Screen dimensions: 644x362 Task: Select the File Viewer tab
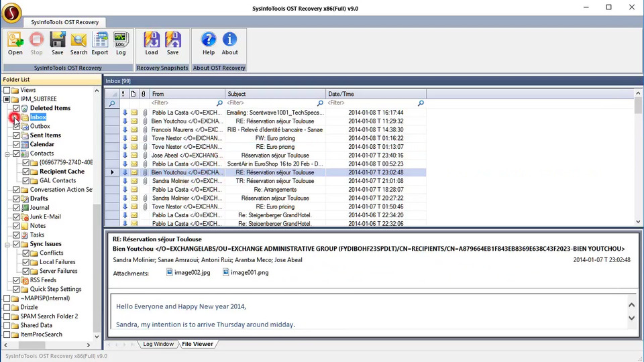[197, 344]
